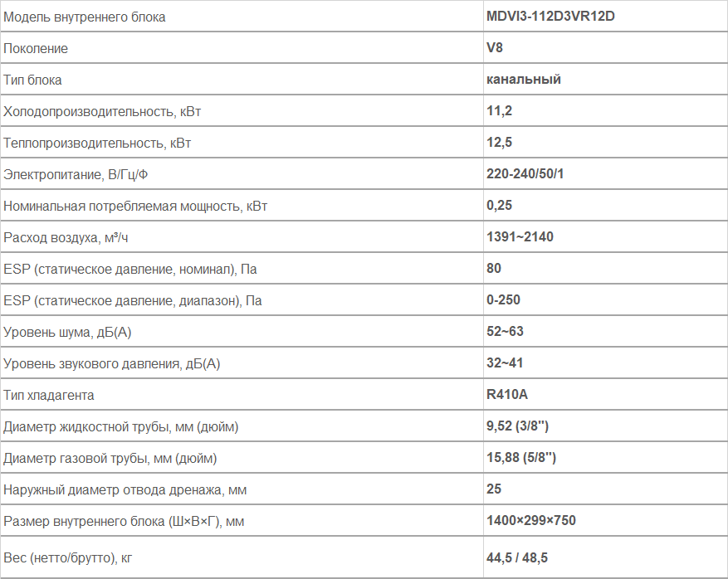This screenshot has height=579, width=728.
Task: Click the airflow value 1391~2140
Action: click(520, 237)
